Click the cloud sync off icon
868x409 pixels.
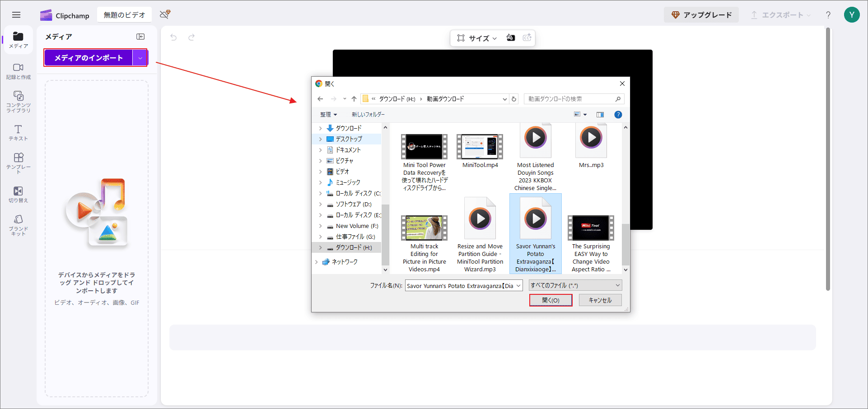165,14
